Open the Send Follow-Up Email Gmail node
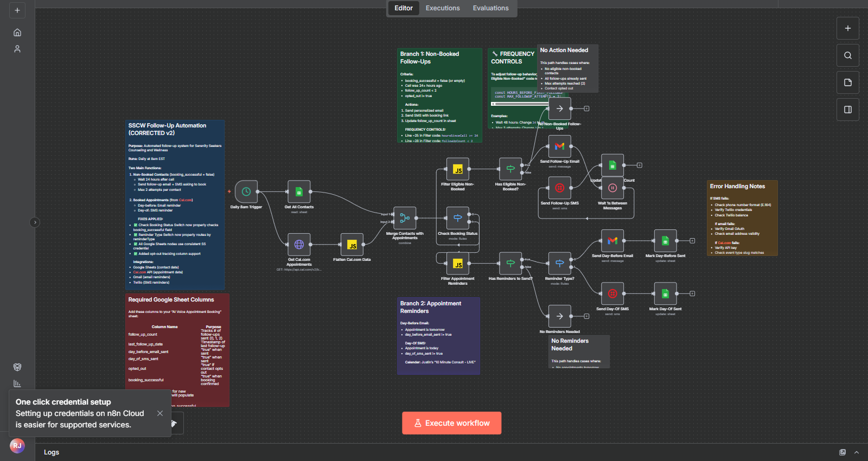This screenshot has height=461, width=868. tap(559, 146)
